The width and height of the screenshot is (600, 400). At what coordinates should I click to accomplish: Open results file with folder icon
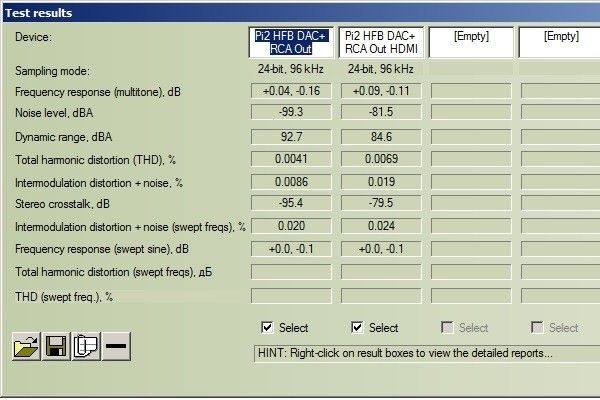point(26,346)
